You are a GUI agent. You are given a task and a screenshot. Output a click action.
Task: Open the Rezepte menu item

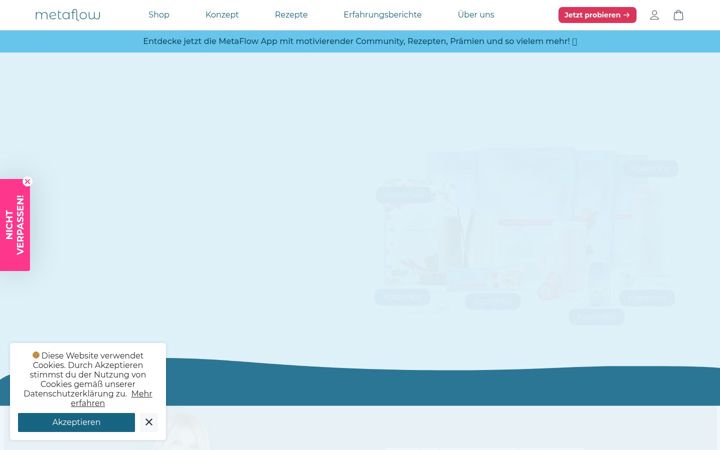click(x=291, y=15)
